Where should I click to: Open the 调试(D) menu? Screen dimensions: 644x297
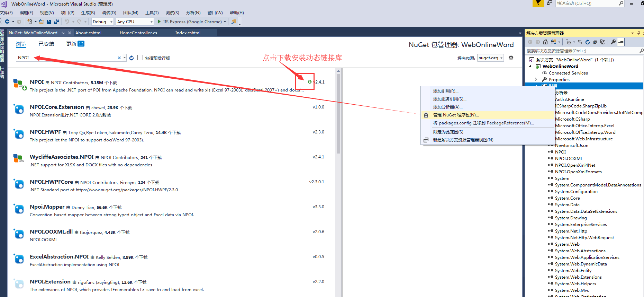tap(109, 13)
